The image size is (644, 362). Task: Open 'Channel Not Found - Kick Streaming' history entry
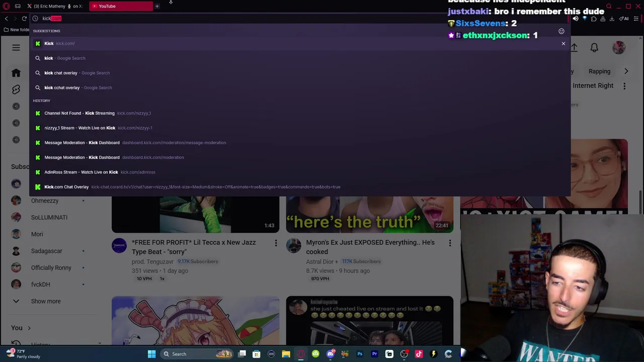click(x=299, y=113)
